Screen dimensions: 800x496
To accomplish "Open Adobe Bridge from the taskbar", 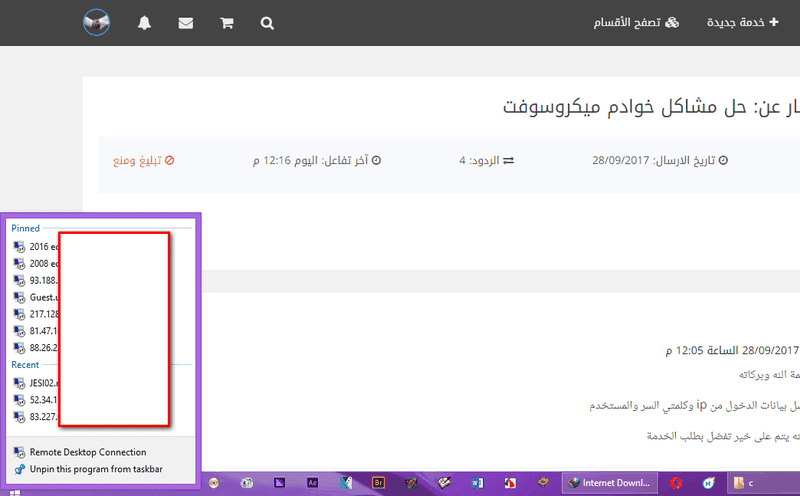I will [x=378, y=483].
